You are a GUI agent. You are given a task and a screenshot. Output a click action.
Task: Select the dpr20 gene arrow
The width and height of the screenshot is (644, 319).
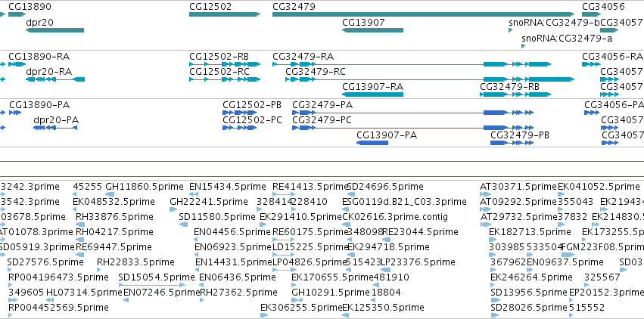coord(55,30)
